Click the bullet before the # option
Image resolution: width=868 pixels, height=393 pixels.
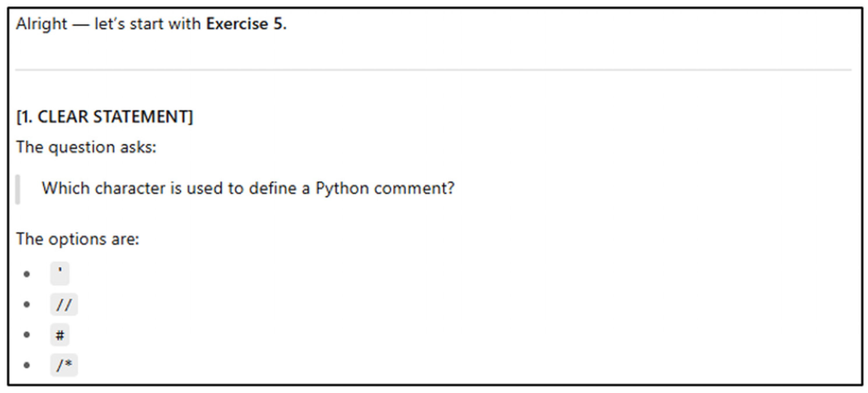(x=27, y=335)
